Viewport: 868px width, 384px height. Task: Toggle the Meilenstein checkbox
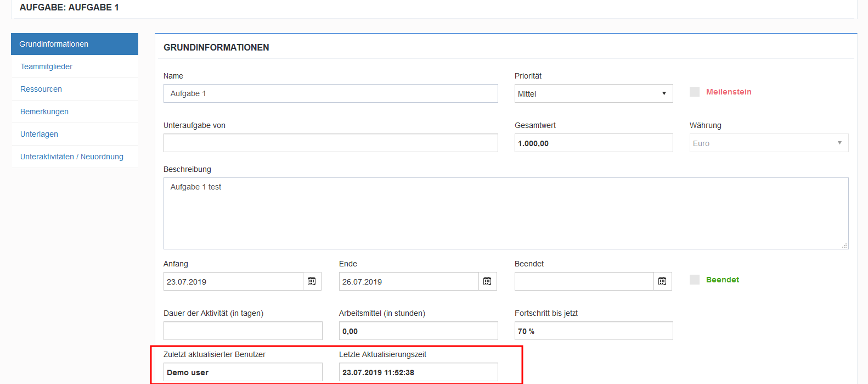[695, 92]
